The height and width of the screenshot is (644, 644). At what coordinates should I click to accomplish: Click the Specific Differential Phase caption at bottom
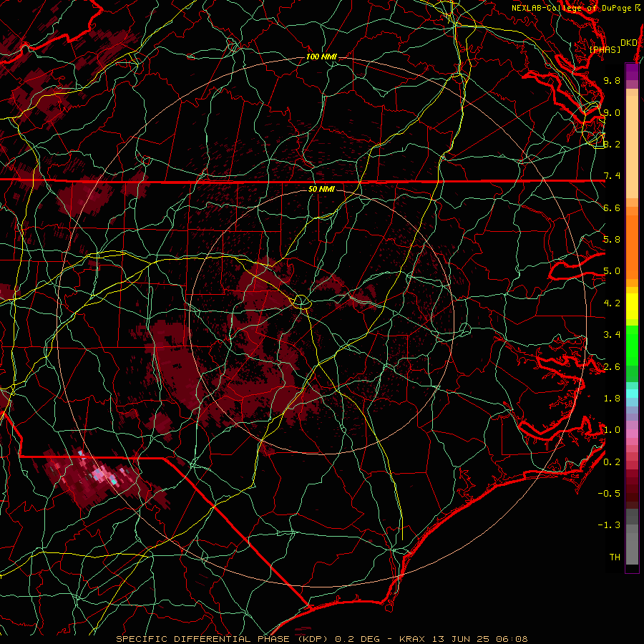321,639
